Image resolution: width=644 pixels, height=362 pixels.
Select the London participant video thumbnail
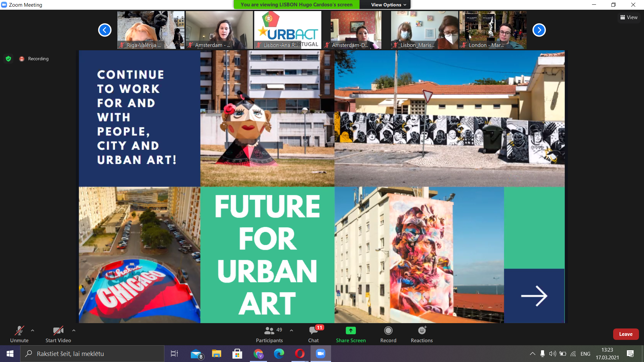493,30
